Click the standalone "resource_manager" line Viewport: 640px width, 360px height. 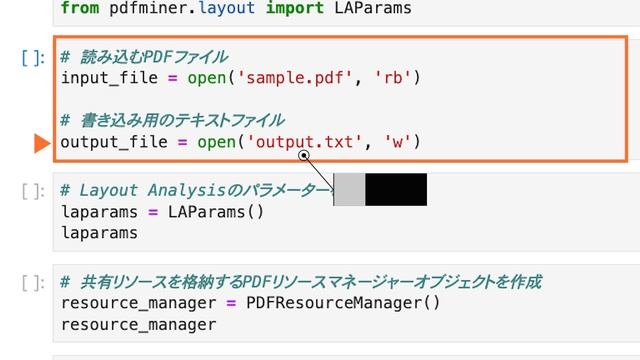coord(138,325)
